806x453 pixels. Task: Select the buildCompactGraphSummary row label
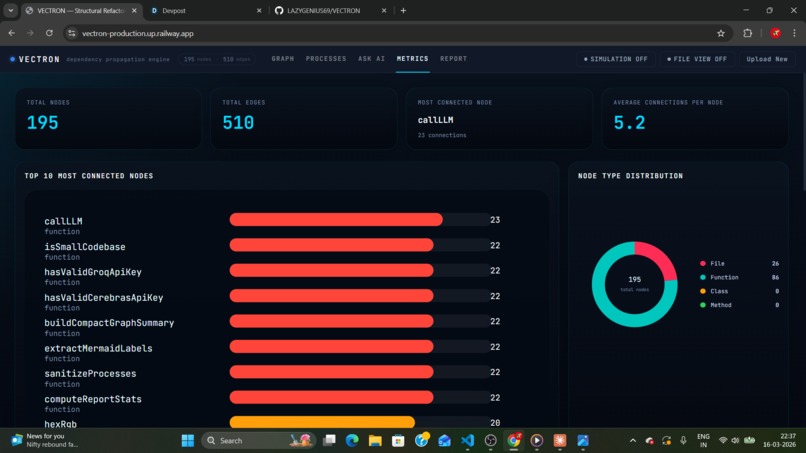click(x=109, y=323)
